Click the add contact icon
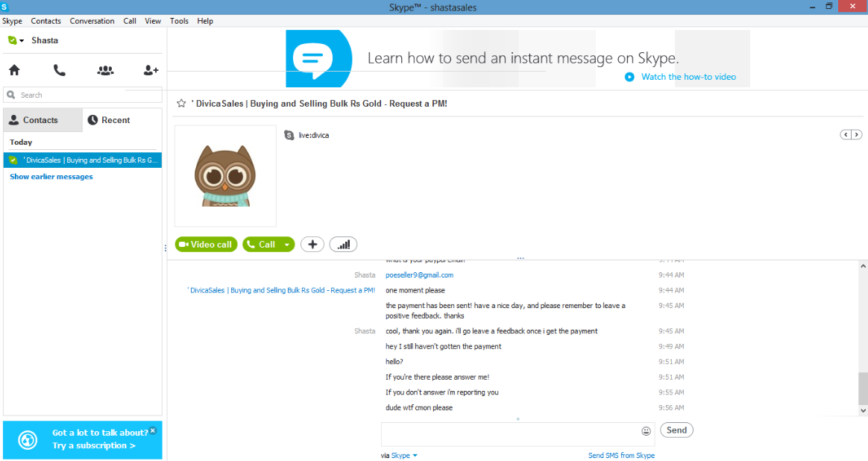The width and height of the screenshot is (868, 461). coord(151,70)
